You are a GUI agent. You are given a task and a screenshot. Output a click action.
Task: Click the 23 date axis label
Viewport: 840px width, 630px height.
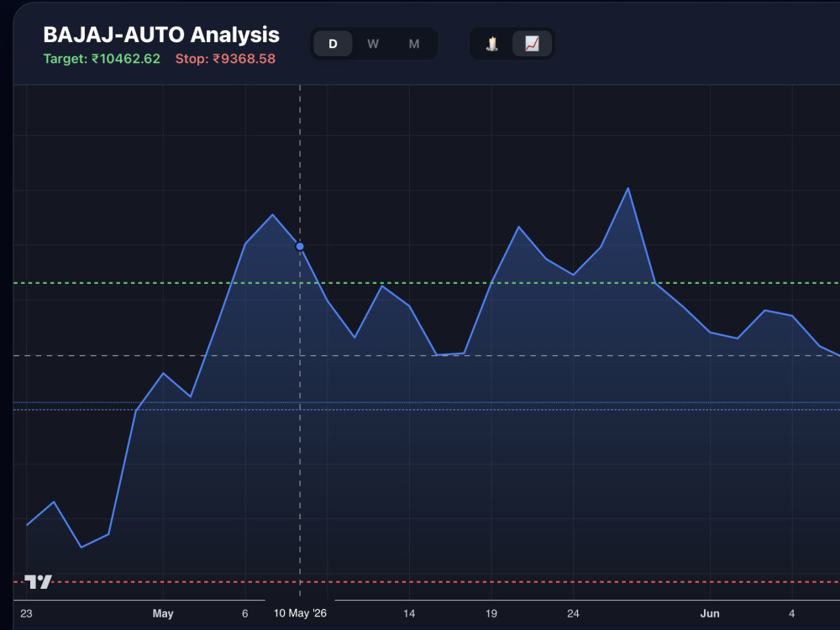pos(26,613)
